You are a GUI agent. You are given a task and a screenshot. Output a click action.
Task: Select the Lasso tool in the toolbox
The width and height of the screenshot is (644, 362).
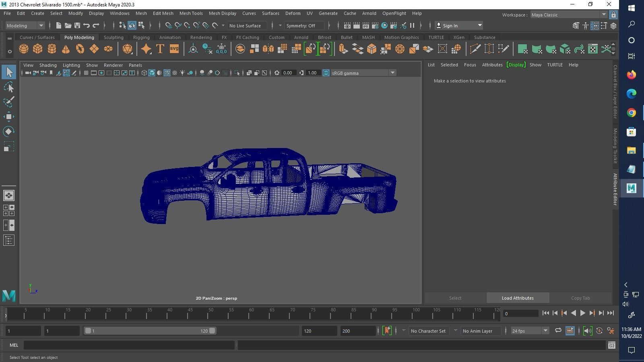tap(9, 87)
